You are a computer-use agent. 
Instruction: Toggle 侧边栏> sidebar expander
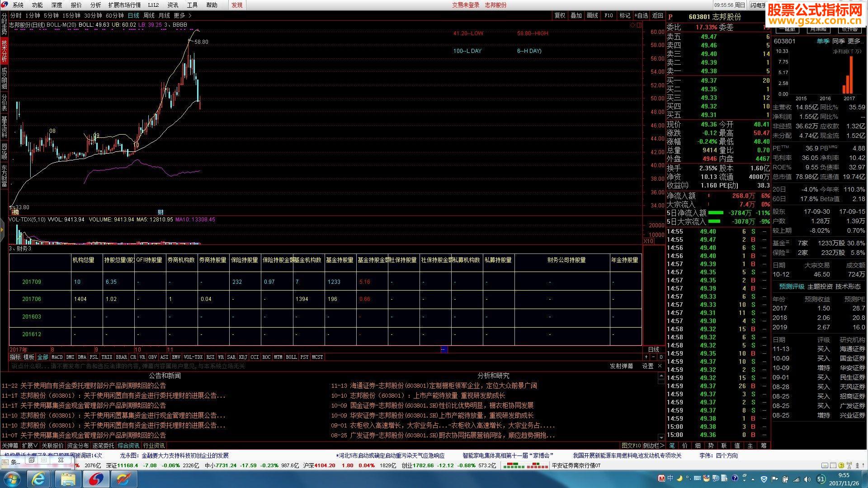[654, 446]
